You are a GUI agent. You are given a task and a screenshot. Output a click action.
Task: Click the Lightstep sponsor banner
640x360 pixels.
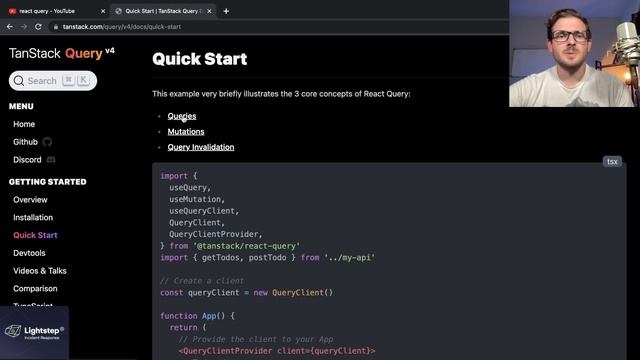click(x=34, y=333)
